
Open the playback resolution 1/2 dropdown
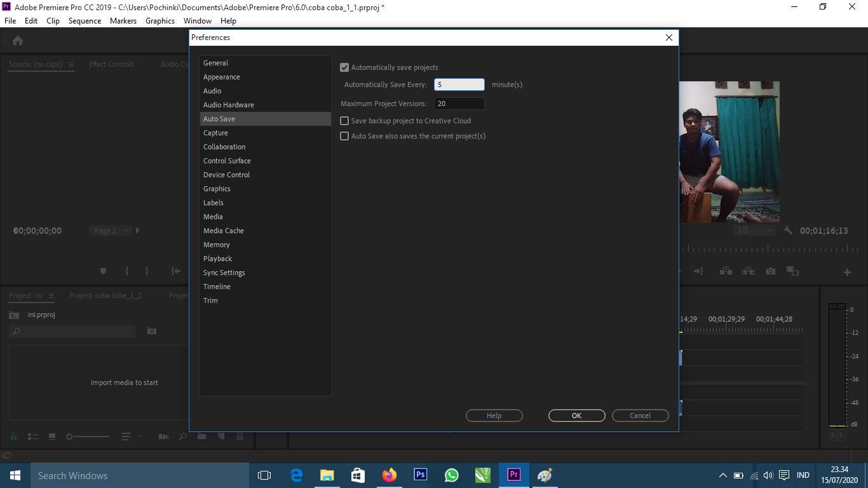pyautogui.click(x=754, y=230)
